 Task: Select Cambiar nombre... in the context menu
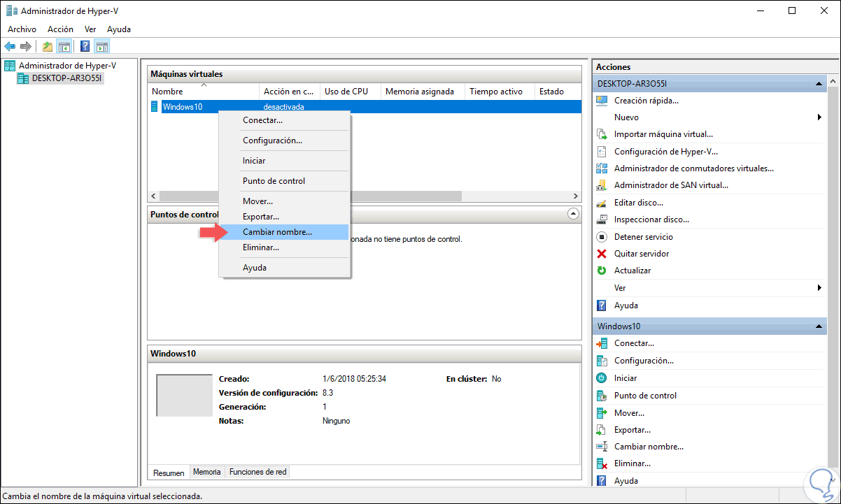pos(285,232)
